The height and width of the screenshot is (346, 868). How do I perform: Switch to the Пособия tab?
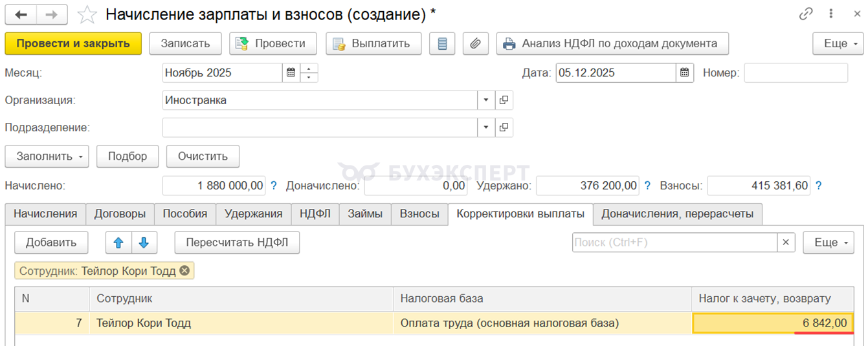tap(185, 214)
